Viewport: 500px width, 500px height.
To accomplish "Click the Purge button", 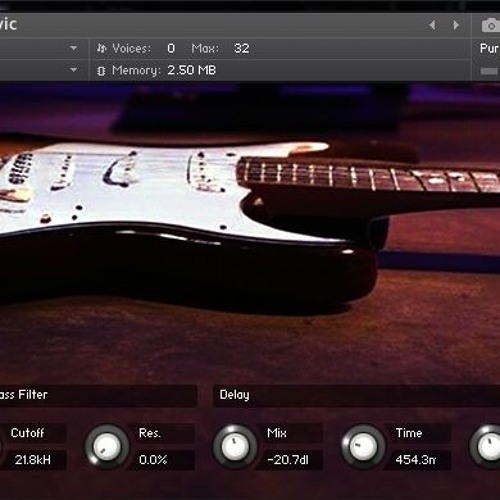I will 489,49.
